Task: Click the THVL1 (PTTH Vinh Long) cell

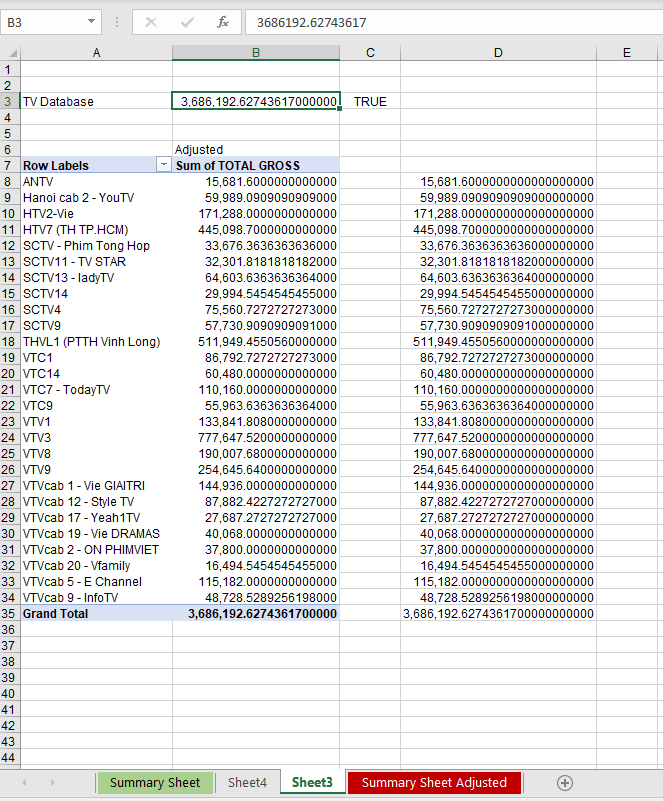Action: point(96,341)
